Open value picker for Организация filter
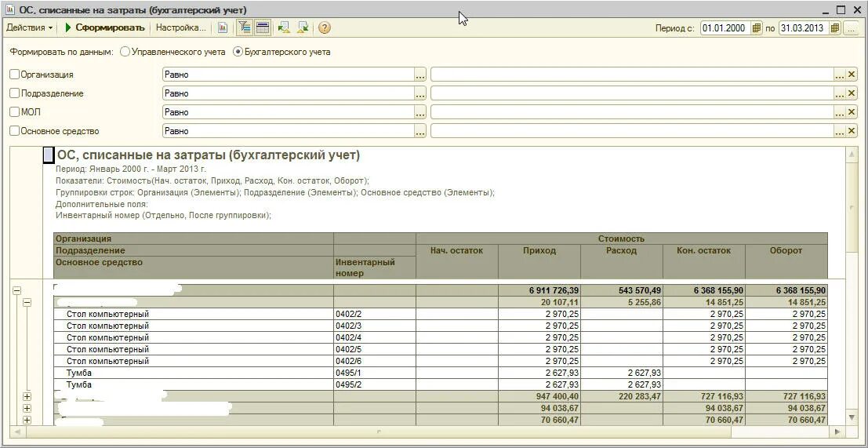868x448 pixels. (x=841, y=75)
